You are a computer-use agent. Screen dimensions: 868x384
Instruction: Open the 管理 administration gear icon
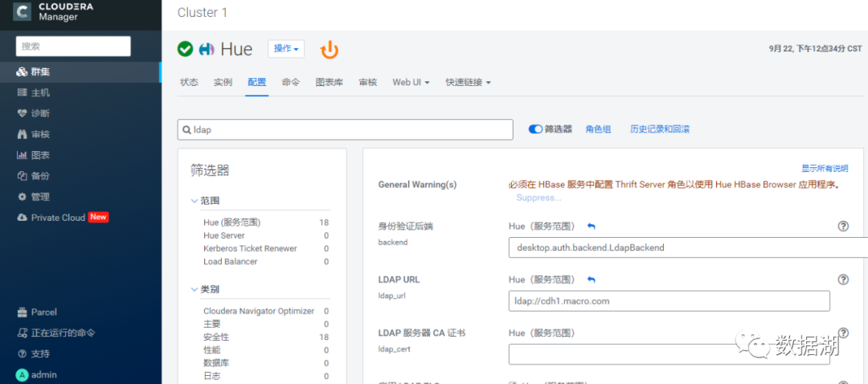(22, 197)
